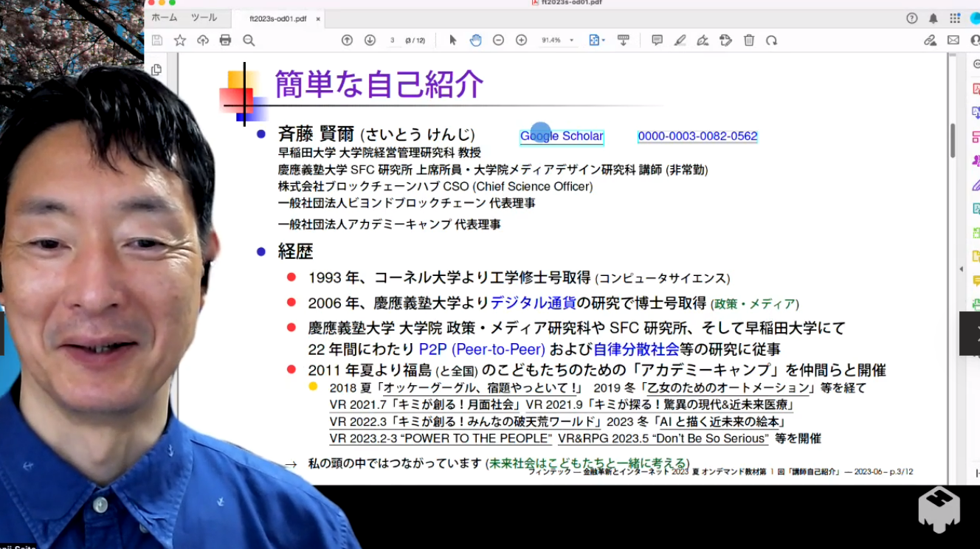Click the デジタル通貨 link

tap(533, 303)
